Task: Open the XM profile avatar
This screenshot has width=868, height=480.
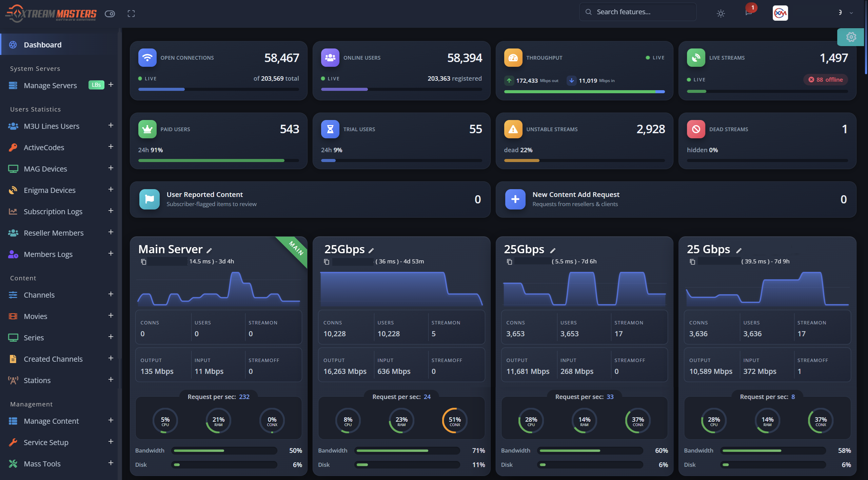Action: [x=780, y=13]
